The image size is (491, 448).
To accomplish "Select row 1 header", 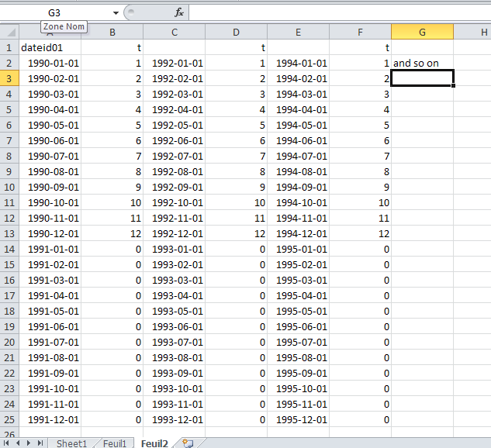I will [x=9, y=47].
